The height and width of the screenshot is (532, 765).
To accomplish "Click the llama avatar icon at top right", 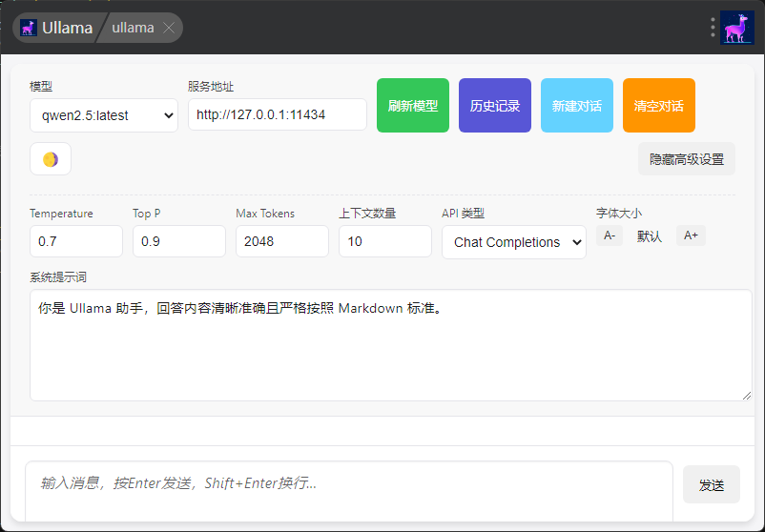I will 737,28.
